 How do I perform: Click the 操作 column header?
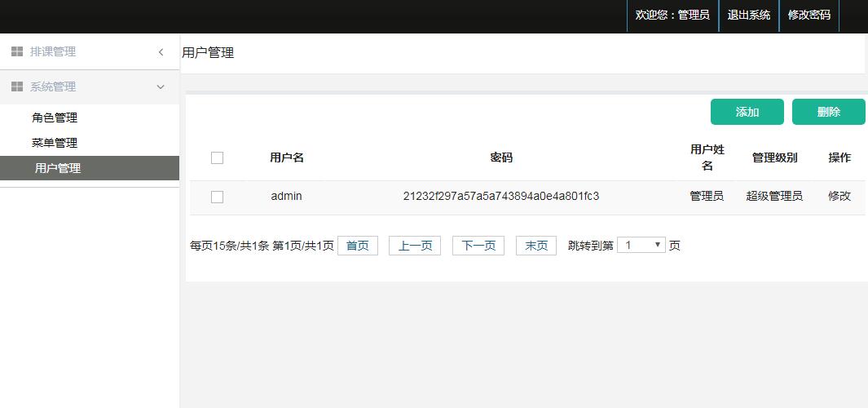click(x=839, y=157)
